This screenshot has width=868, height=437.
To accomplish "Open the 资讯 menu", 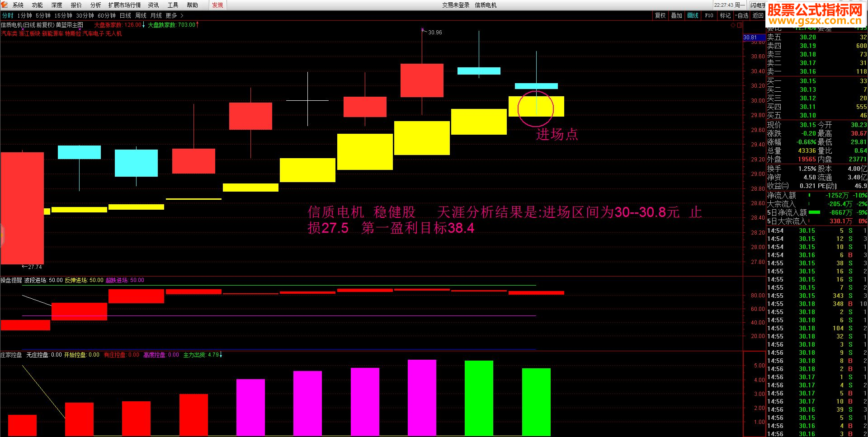I will tap(154, 5).
